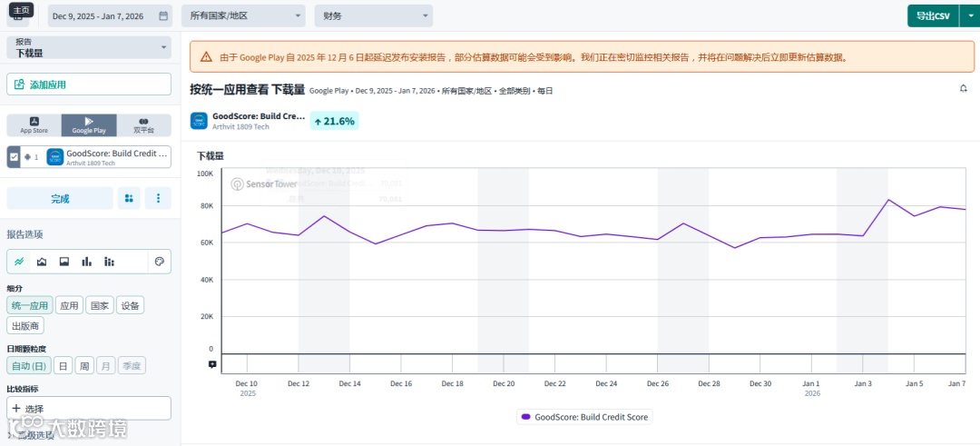Click the GoodScore: Build Credit Score legend label
This screenshot has width=980, height=446.
coord(591,417)
